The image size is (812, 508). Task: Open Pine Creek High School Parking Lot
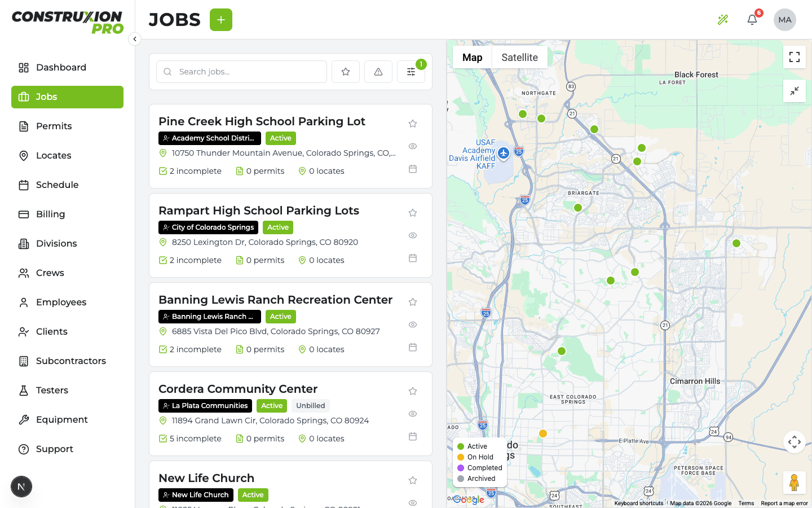(x=262, y=121)
